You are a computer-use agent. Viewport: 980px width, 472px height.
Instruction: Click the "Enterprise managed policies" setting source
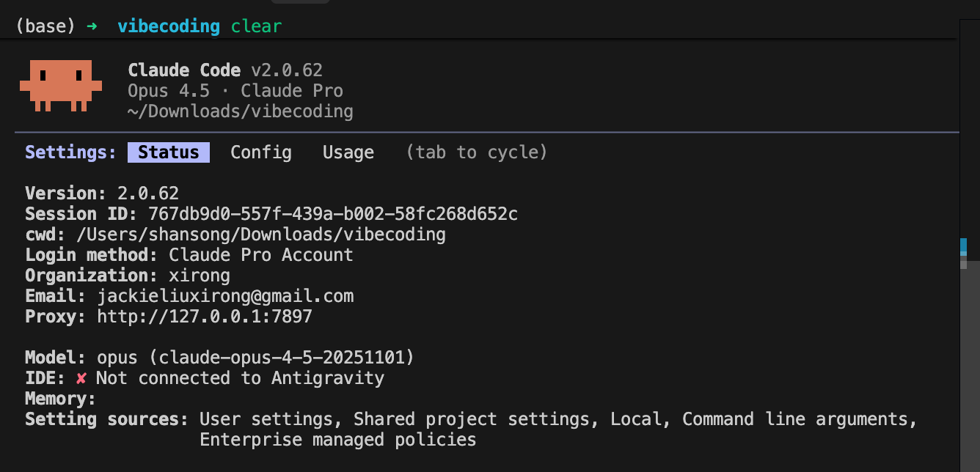(338, 440)
